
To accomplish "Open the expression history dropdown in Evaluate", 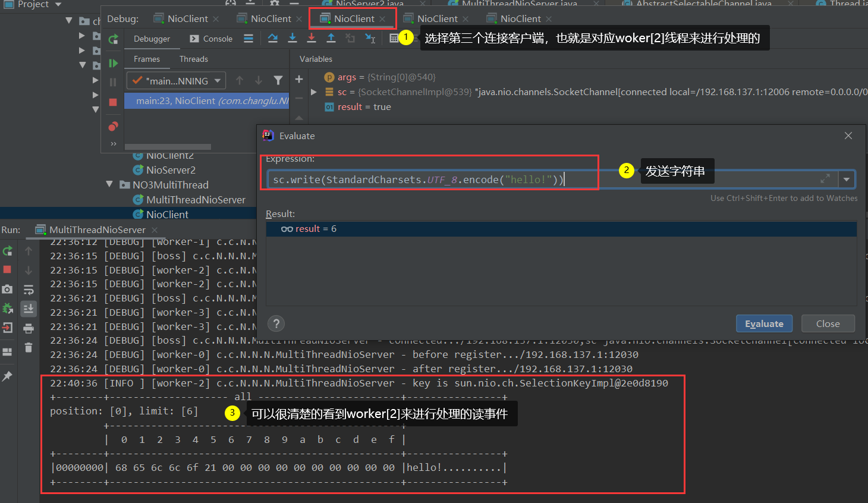I will pyautogui.click(x=847, y=179).
